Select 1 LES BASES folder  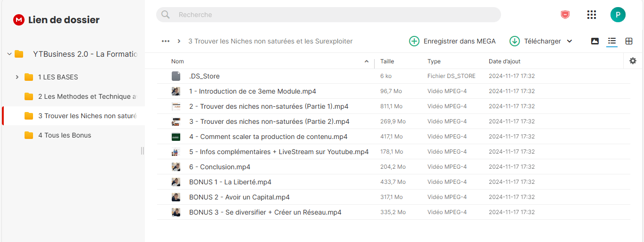[x=58, y=77]
